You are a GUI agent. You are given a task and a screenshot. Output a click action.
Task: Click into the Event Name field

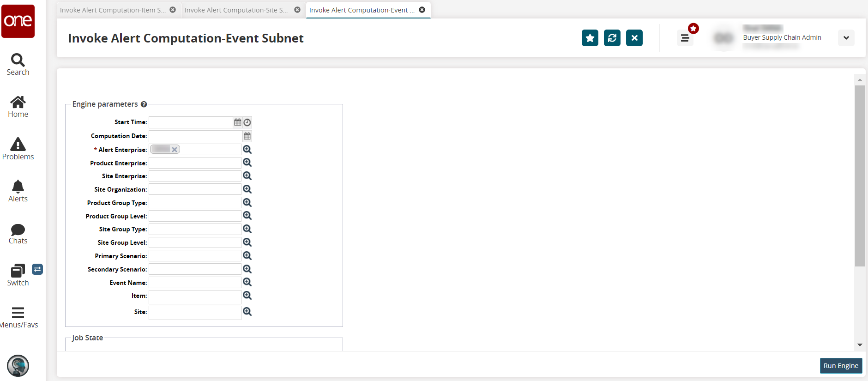[x=195, y=283]
